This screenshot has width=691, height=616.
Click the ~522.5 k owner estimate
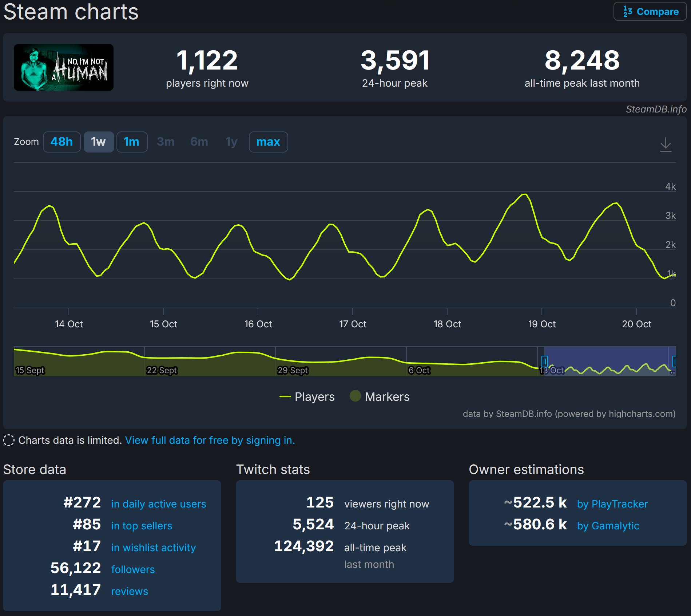coord(535,502)
